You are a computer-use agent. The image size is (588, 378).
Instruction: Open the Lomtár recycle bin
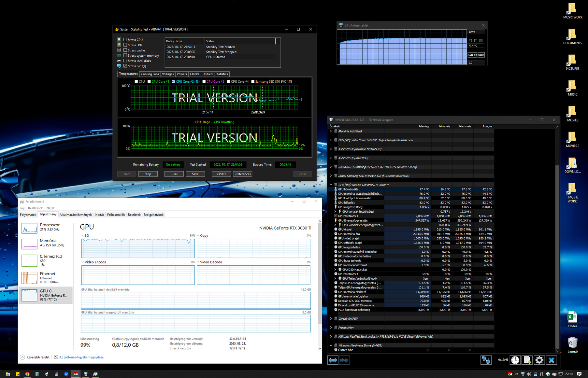572,345
